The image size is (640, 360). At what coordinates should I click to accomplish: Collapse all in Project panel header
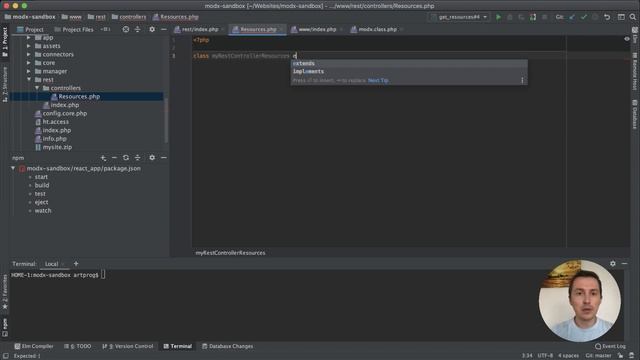(x=138, y=29)
